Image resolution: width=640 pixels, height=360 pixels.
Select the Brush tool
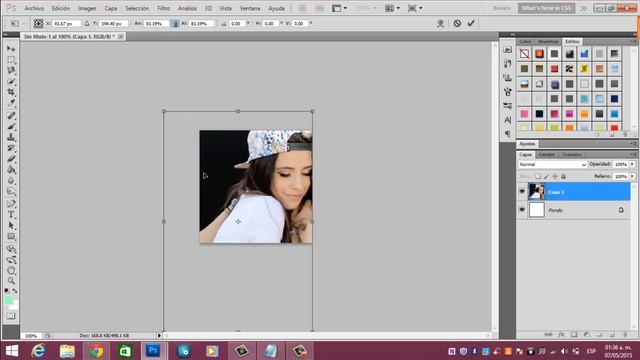coord(11,127)
